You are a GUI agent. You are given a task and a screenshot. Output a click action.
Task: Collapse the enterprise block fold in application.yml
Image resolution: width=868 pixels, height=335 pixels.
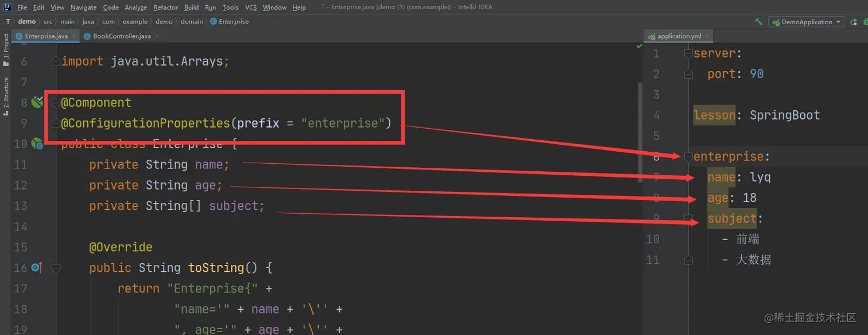(x=688, y=156)
